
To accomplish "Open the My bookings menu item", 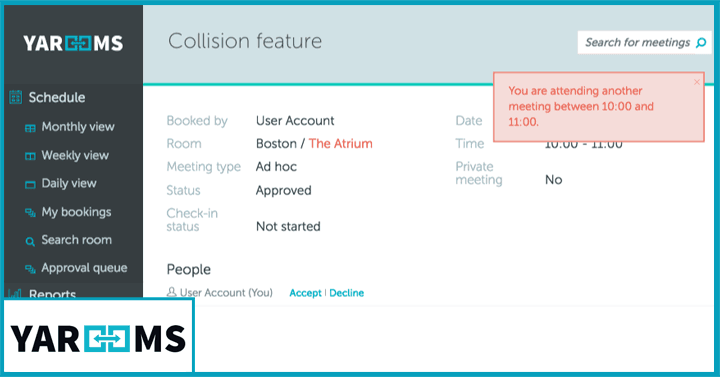I will click(76, 212).
